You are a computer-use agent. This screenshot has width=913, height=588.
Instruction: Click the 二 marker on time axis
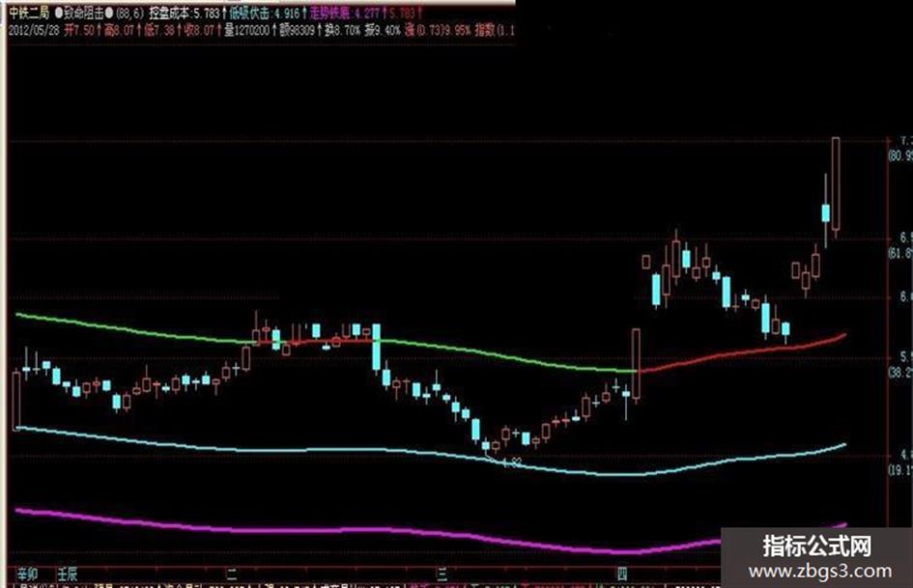232,575
